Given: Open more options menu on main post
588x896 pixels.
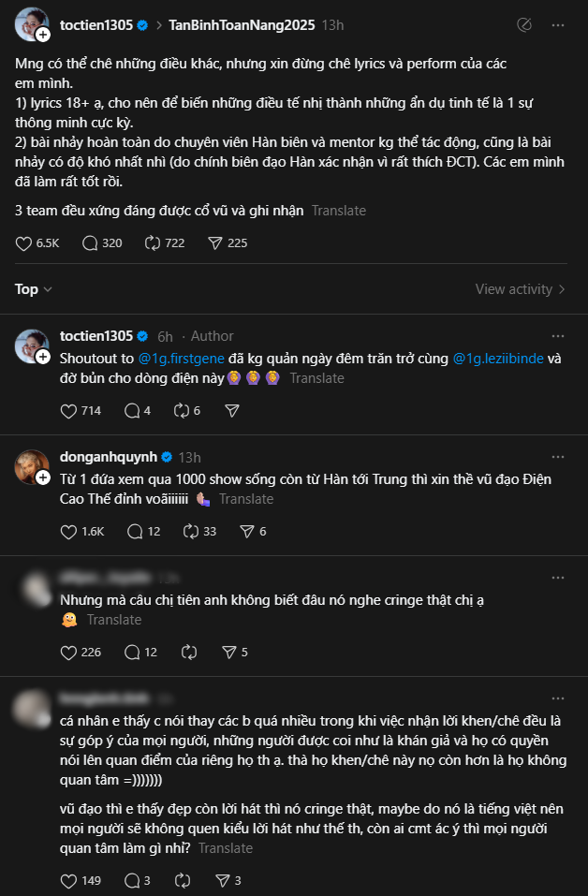Looking at the screenshot, I should point(558,25).
